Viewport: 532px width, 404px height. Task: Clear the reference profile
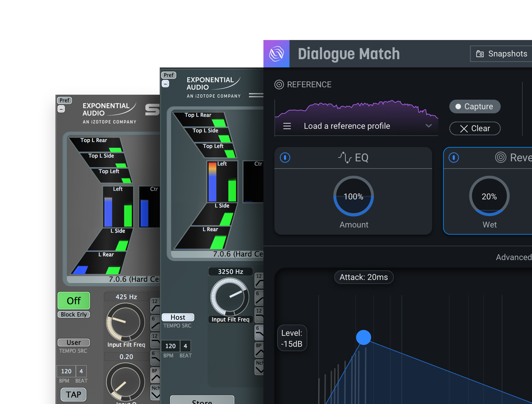coord(475,128)
